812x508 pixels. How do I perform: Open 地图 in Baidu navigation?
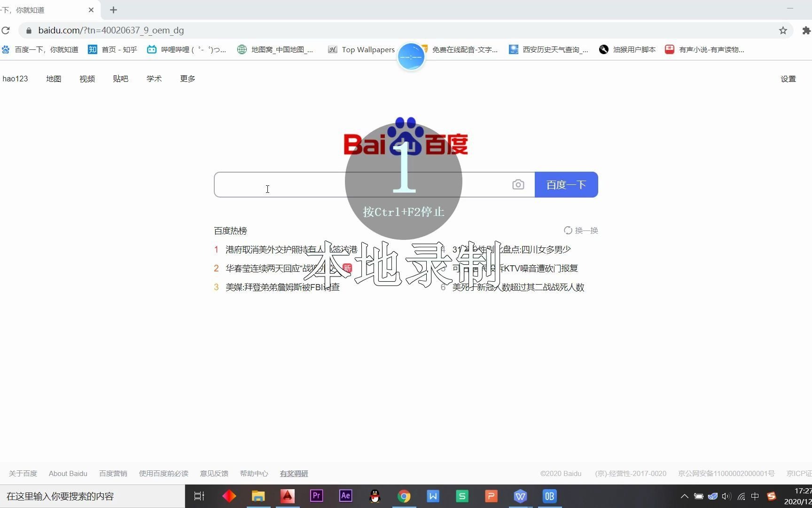[54, 79]
